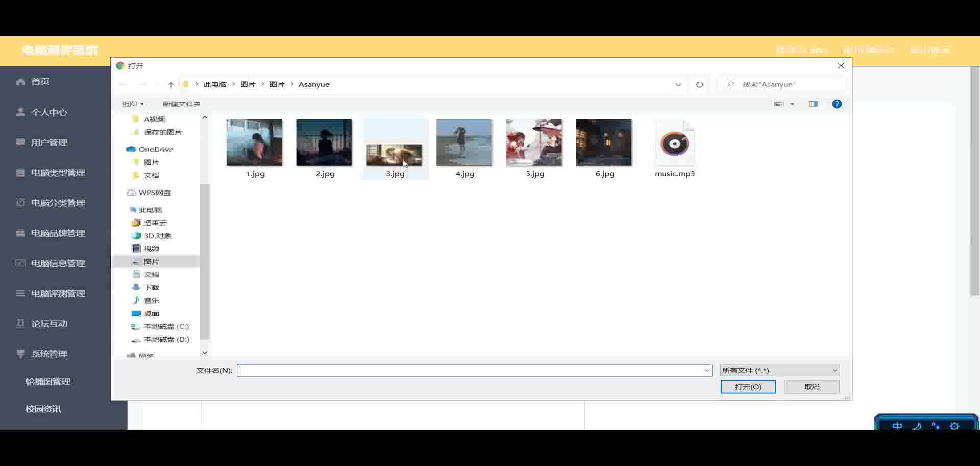Viewport: 980px width, 466px height.
Task: Select the 4.jpg thumbnail
Action: [464, 143]
